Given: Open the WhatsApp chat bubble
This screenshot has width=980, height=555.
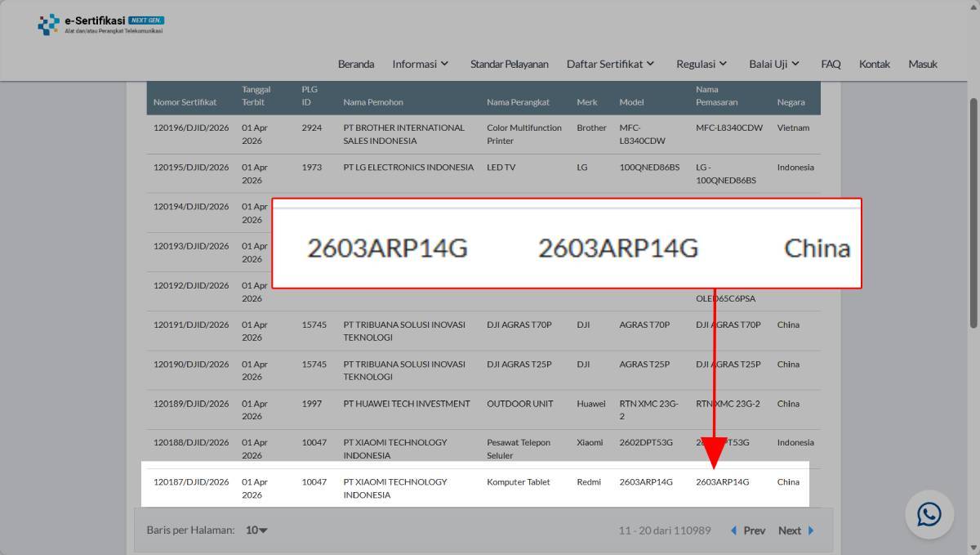Looking at the screenshot, I should tap(929, 514).
